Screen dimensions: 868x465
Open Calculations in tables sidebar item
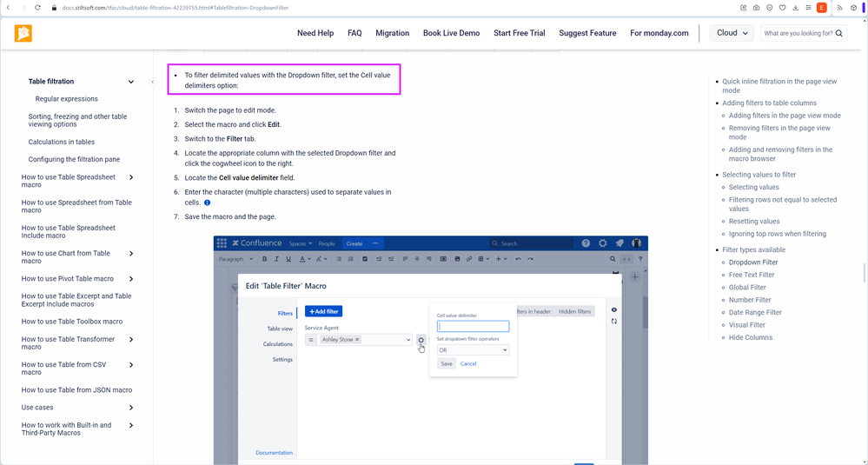point(62,142)
